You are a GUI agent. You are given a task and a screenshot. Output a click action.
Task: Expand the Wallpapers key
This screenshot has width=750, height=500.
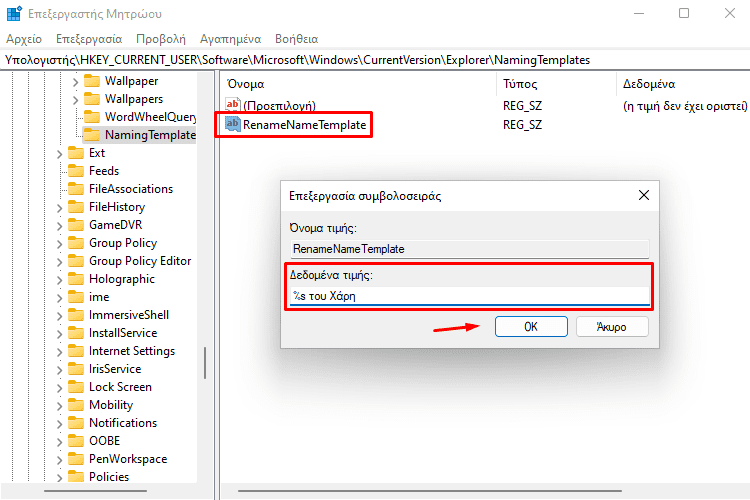[75, 100]
